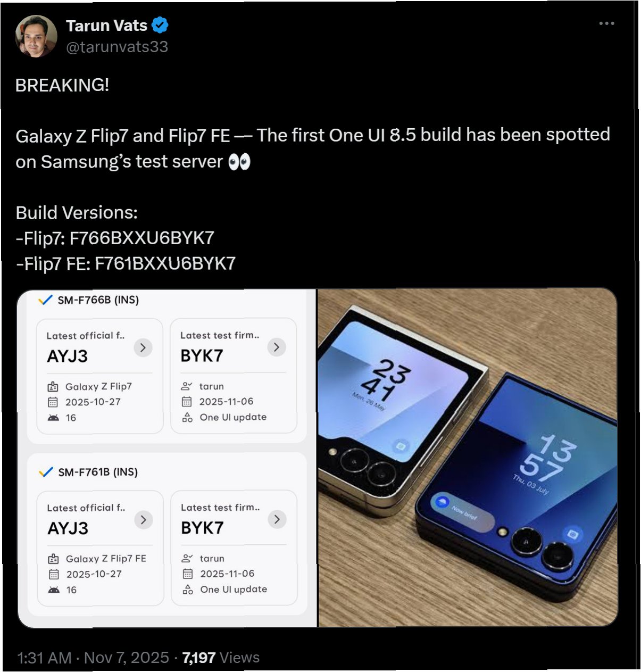This screenshot has width=641, height=672.
Task: Click Android icon beside Flip7 version 16
Action: click(53, 418)
